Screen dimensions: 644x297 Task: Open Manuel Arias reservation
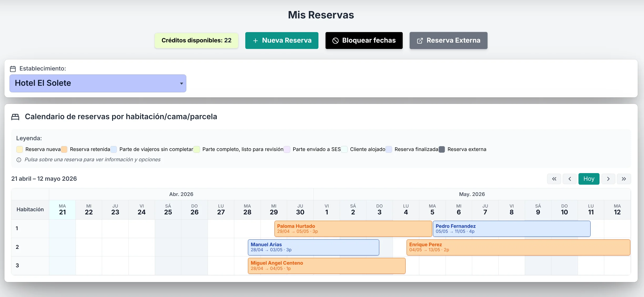tap(313, 247)
